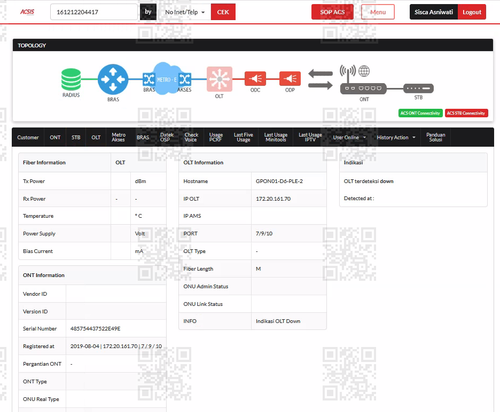Click the Sisca Asniwati user label
500x412 pixels.
[434, 12]
